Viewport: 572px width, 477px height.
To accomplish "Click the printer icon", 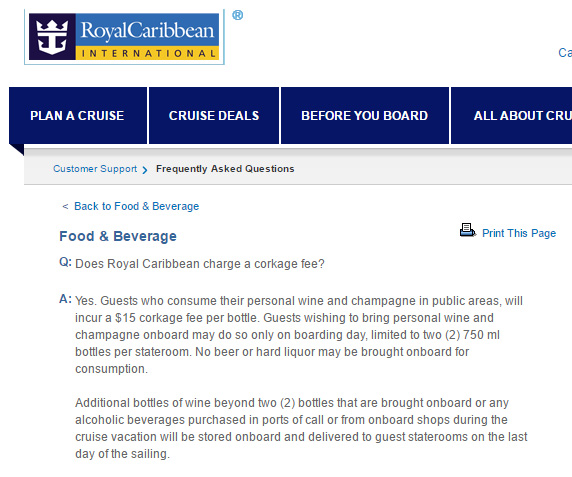I will coord(467,230).
